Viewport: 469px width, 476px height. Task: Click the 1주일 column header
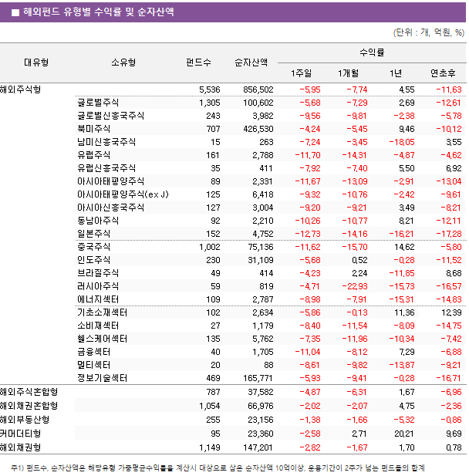(301, 73)
